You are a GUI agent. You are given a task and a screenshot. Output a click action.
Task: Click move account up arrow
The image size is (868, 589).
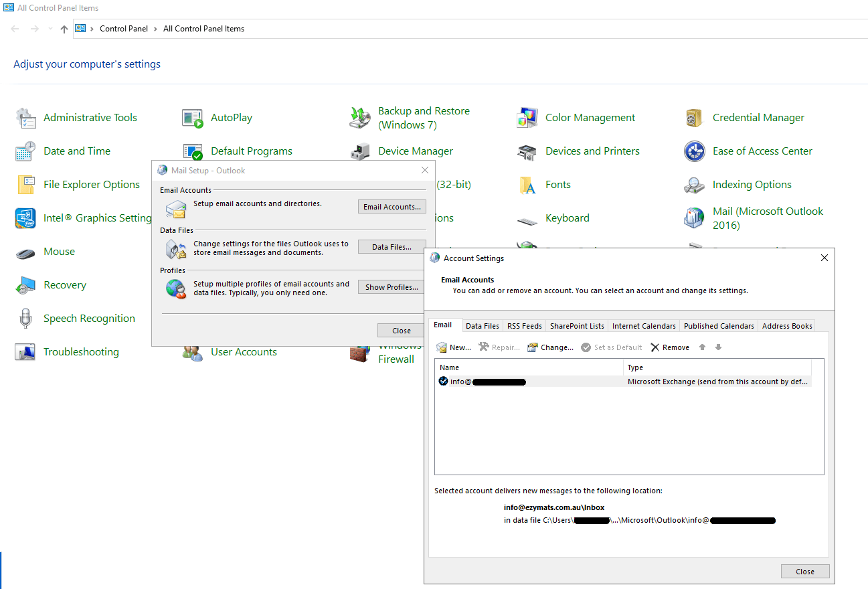point(702,347)
